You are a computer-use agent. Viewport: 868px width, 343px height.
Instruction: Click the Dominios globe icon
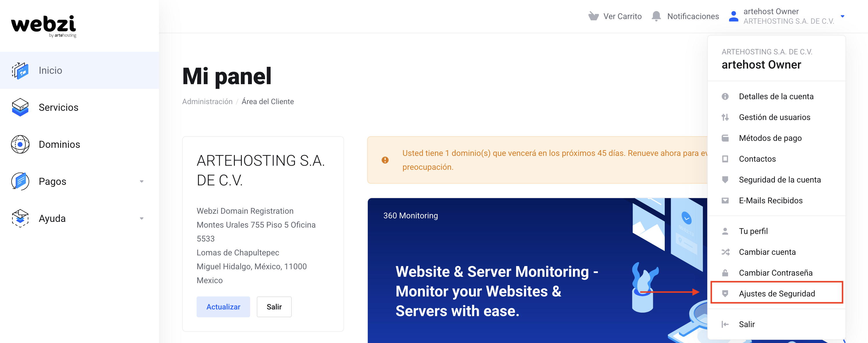coord(20,145)
